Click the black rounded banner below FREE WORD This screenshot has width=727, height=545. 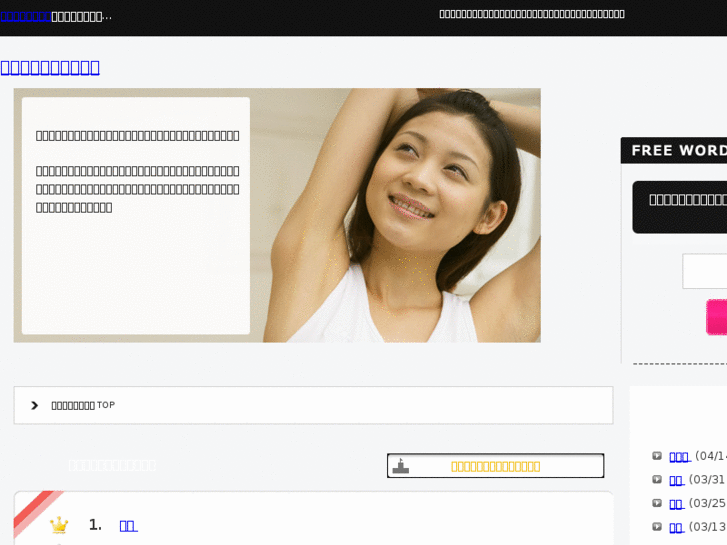pyautogui.click(x=680, y=207)
